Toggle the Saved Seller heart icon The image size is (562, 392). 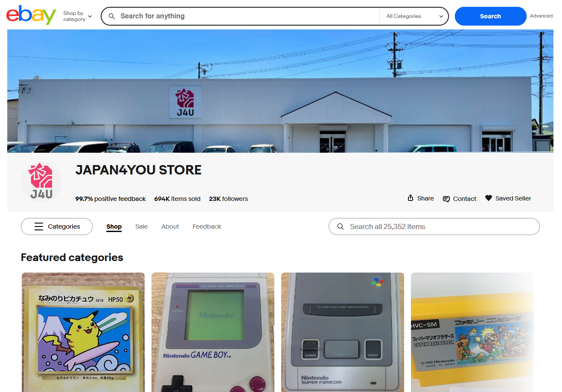coord(489,198)
